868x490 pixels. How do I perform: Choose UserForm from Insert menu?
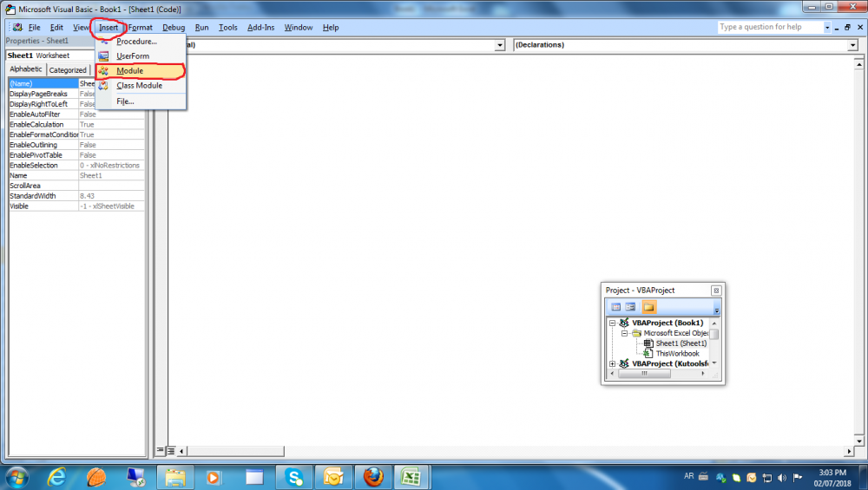pyautogui.click(x=140, y=56)
